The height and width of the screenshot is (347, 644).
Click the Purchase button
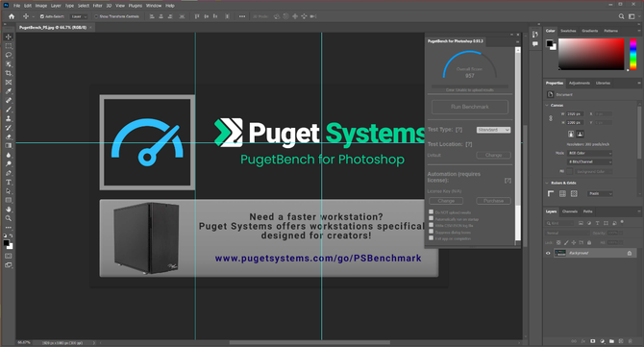point(493,201)
